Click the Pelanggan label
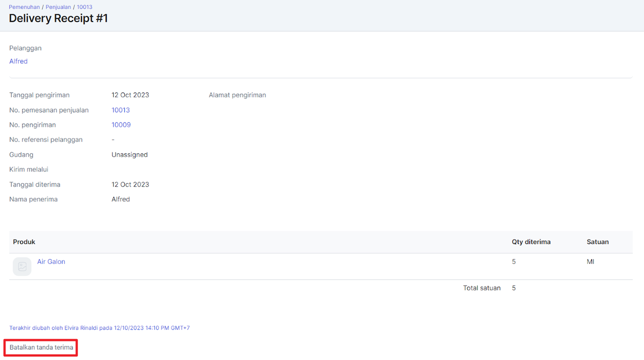The height and width of the screenshot is (360, 644). (x=25, y=48)
